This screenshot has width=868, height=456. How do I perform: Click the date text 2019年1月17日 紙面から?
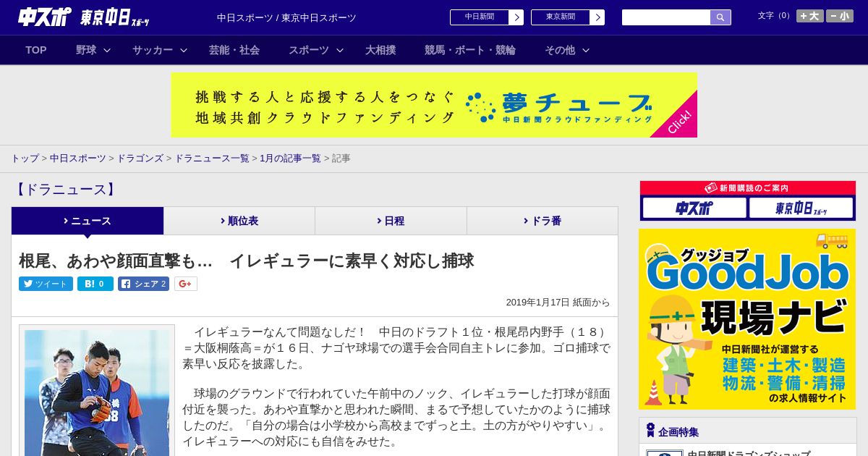coord(558,303)
